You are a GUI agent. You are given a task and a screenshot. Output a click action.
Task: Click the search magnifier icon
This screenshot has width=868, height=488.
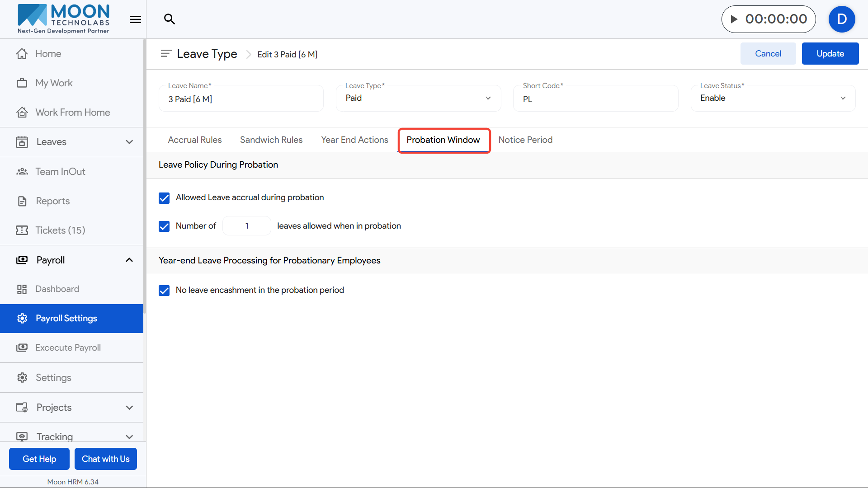click(x=170, y=19)
